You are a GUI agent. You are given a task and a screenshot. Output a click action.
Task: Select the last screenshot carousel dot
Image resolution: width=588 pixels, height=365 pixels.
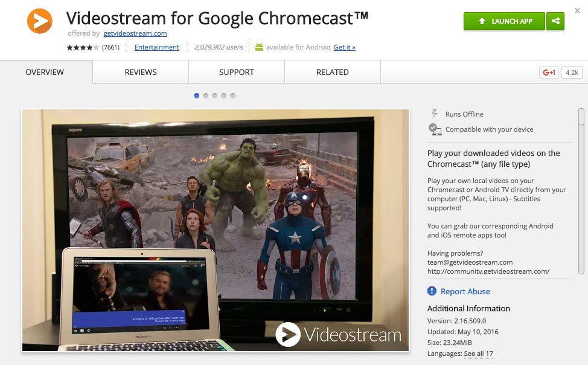coord(233,95)
